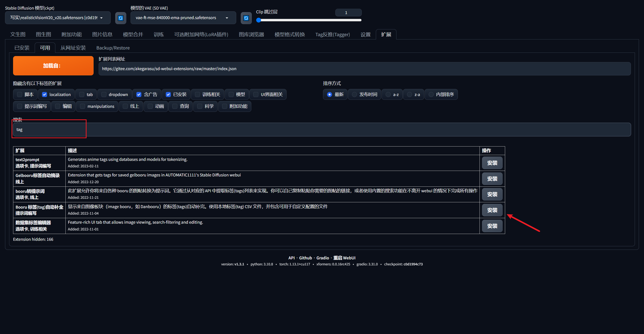Open the Tag反推(Tagger) tab

coord(332,34)
